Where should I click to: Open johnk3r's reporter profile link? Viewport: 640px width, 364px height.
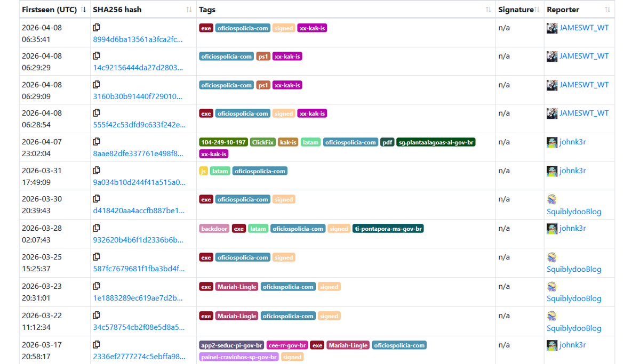[571, 171]
